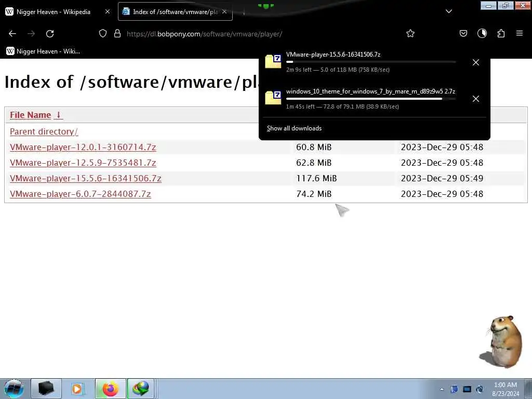Open the monitor system tray icon

coord(467,389)
